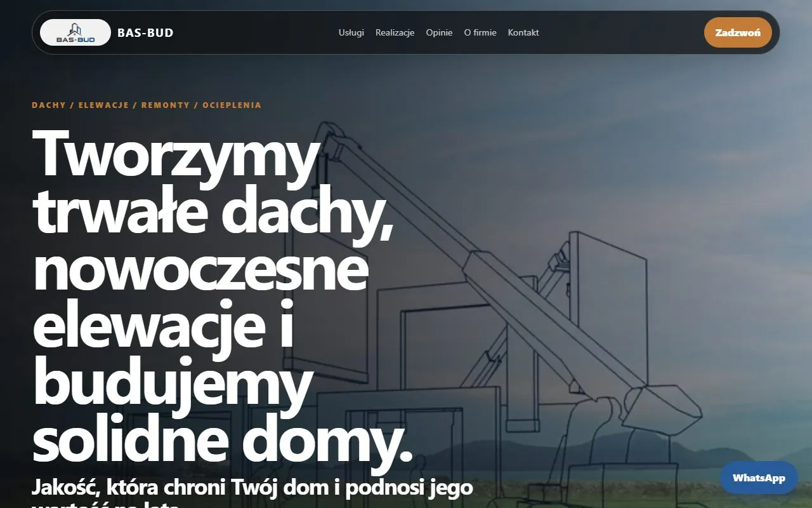Open the Opinie nav link
The height and width of the screenshot is (508, 812).
click(x=439, y=32)
